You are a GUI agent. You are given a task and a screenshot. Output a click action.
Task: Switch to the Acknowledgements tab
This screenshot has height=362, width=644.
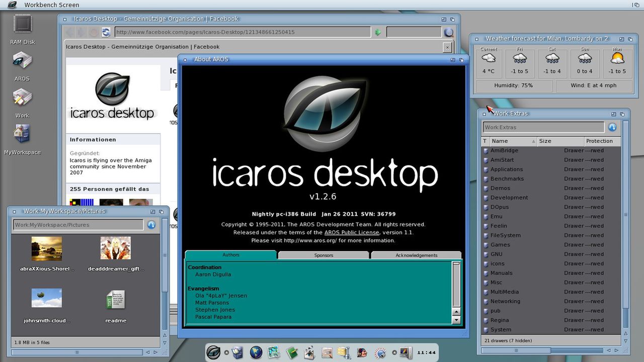click(416, 255)
